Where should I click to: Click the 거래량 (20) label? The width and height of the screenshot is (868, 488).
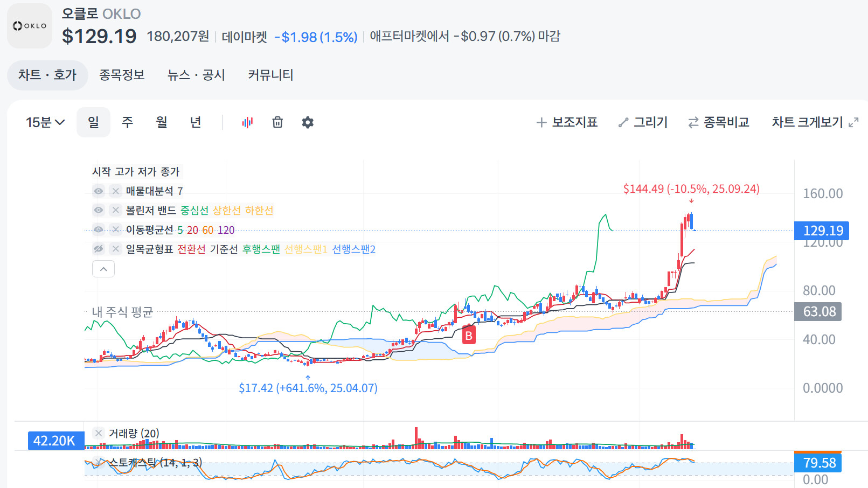134,433
